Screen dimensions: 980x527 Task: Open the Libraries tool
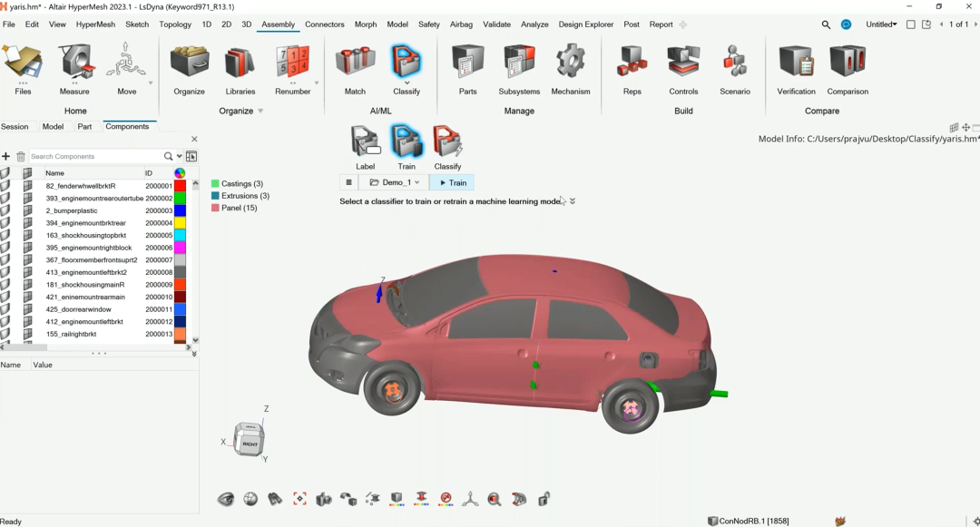(240, 69)
